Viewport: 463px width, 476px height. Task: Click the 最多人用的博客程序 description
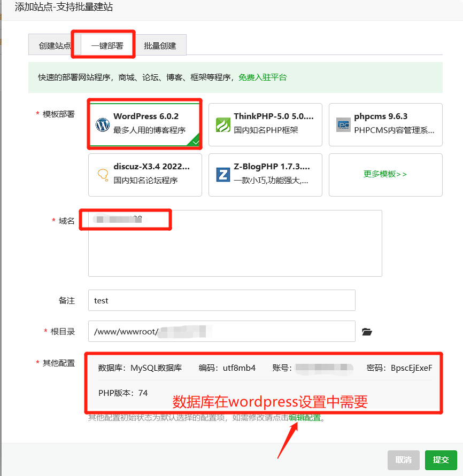150,130
